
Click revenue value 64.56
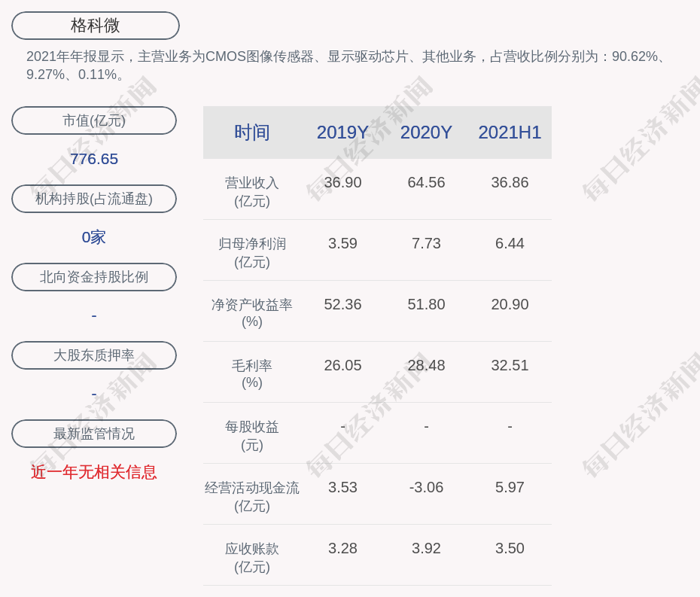click(x=426, y=183)
